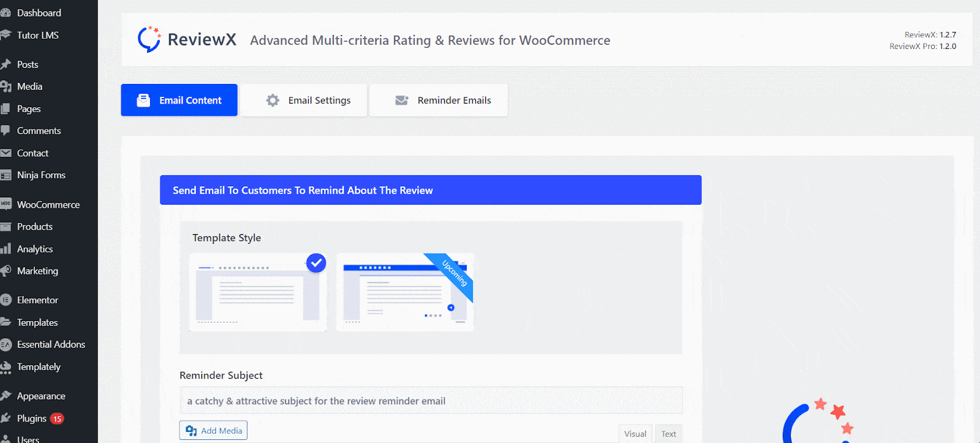Click the Users person icon
Viewport: 980px width, 443px height.
click(x=6, y=439)
